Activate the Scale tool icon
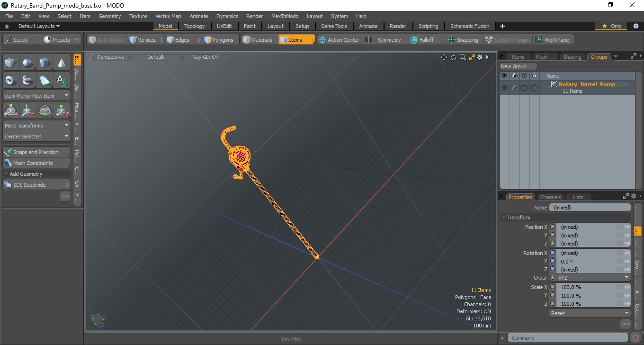 coord(62,111)
